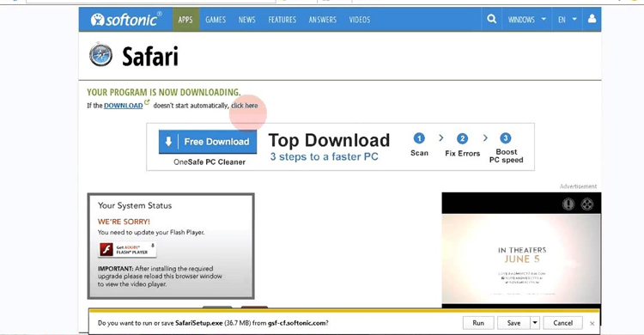Click '3 steps to a faster PC' text
Viewport: 644px width, 335px height.
click(324, 156)
